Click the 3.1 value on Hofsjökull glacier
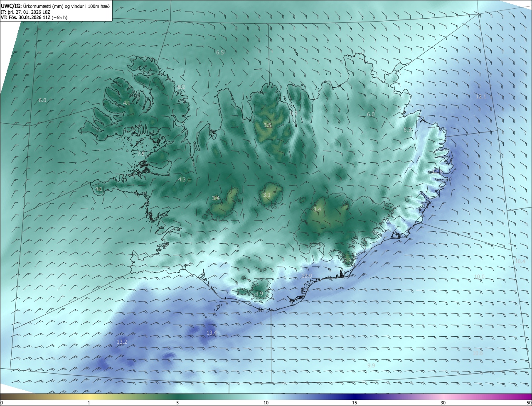This screenshot has height=406, width=532. pos(267,195)
